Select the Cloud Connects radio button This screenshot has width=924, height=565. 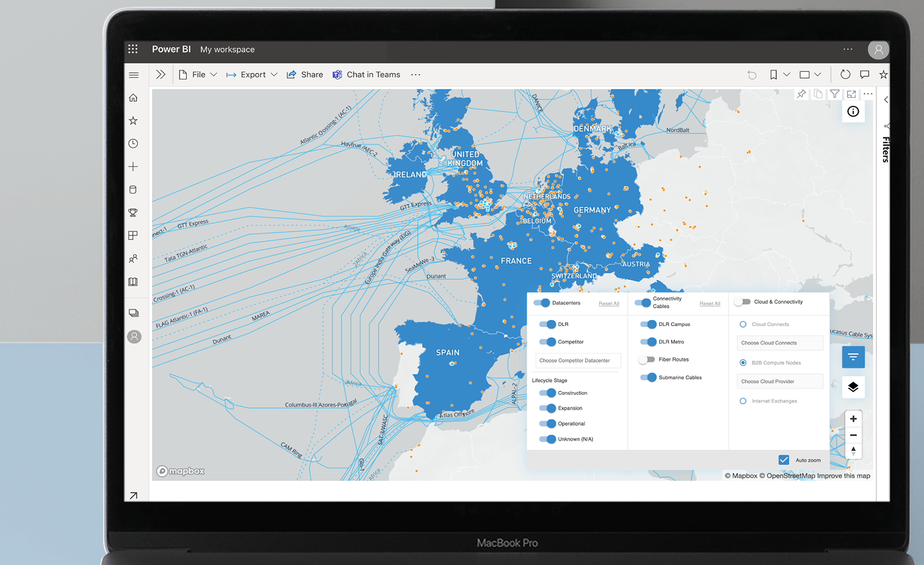tap(743, 325)
